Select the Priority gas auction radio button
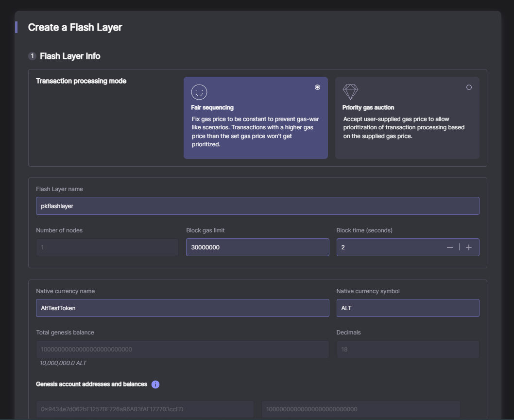The height and width of the screenshot is (420, 514). tap(469, 87)
